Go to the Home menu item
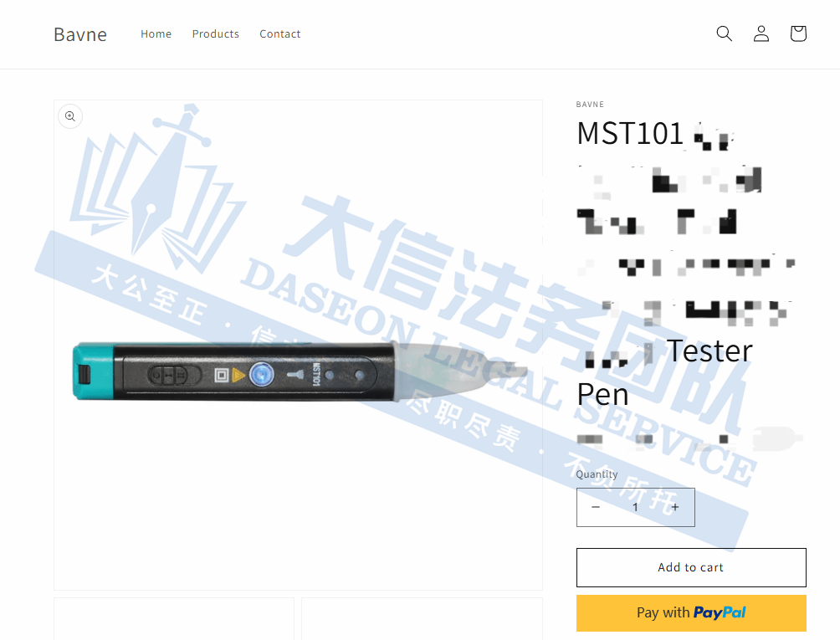 click(x=156, y=34)
